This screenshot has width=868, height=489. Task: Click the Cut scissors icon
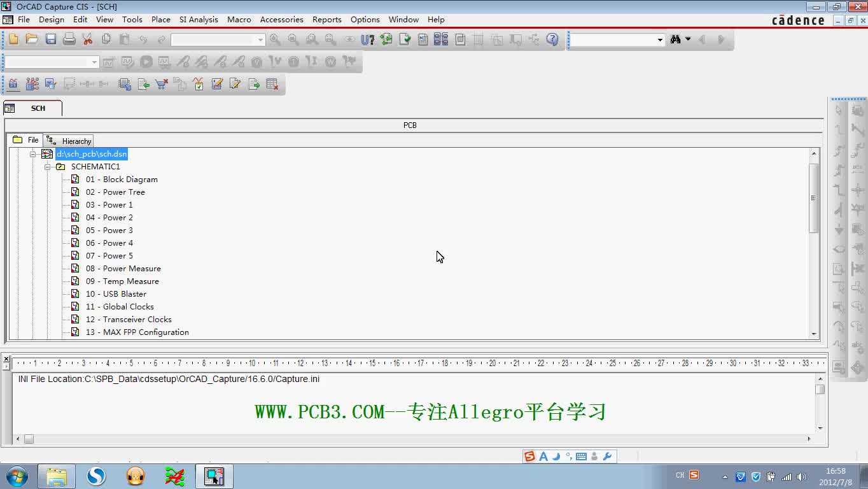[87, 39]
